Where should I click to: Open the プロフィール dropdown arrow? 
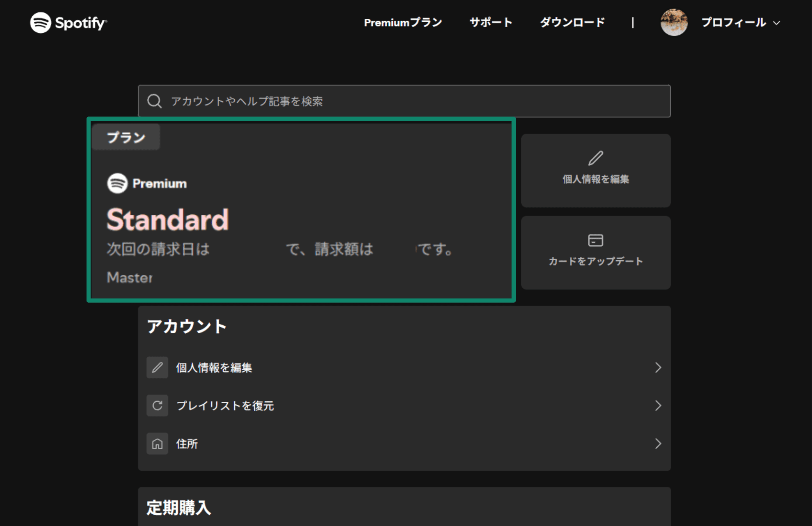(777, 23)
